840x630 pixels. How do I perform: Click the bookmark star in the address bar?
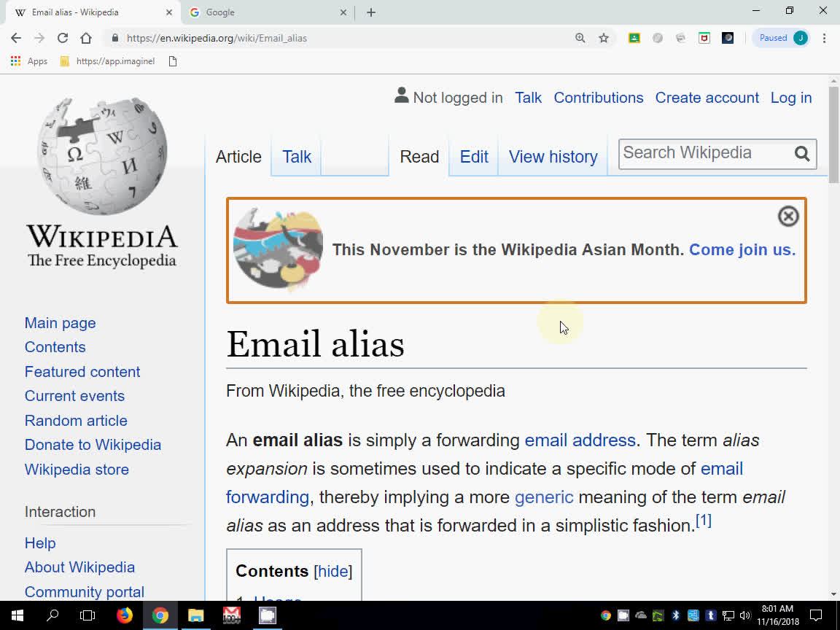pos(603,37)
